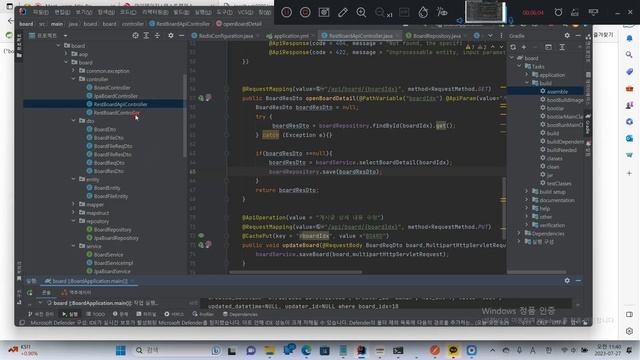Select testClasses Gradle task
640x360 pixels.
pos(556,183)
